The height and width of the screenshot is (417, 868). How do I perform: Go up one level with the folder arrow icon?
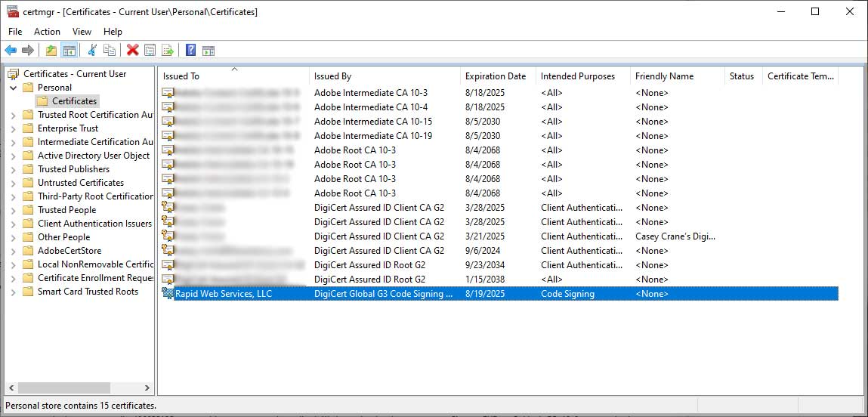[51, 51]
